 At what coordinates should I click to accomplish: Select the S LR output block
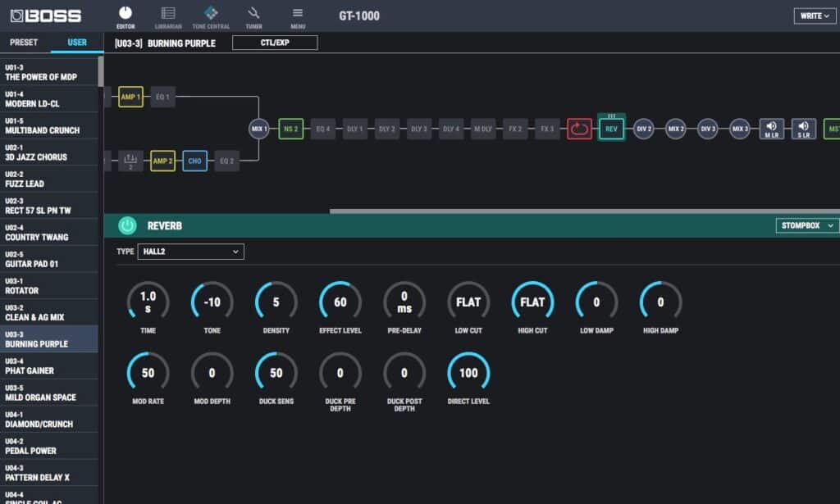804,129
